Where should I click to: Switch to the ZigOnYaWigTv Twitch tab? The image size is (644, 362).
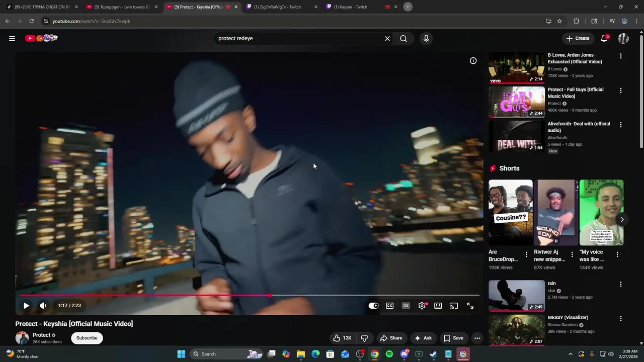click(x=281, y=7)
